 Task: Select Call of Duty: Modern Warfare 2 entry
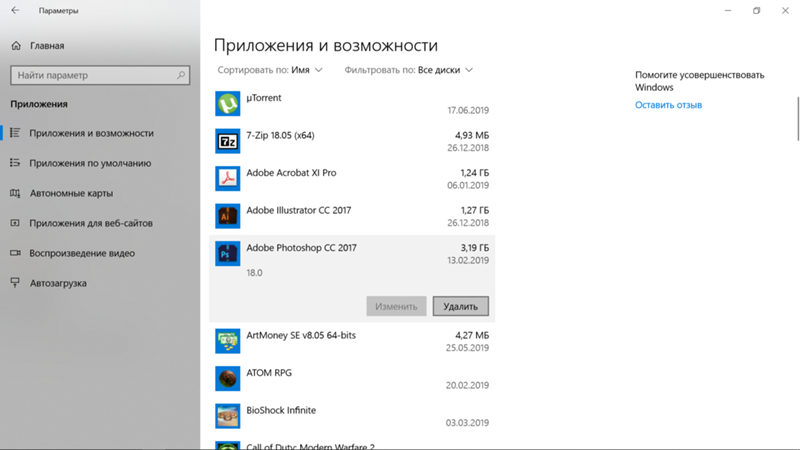tap(310, 446)
